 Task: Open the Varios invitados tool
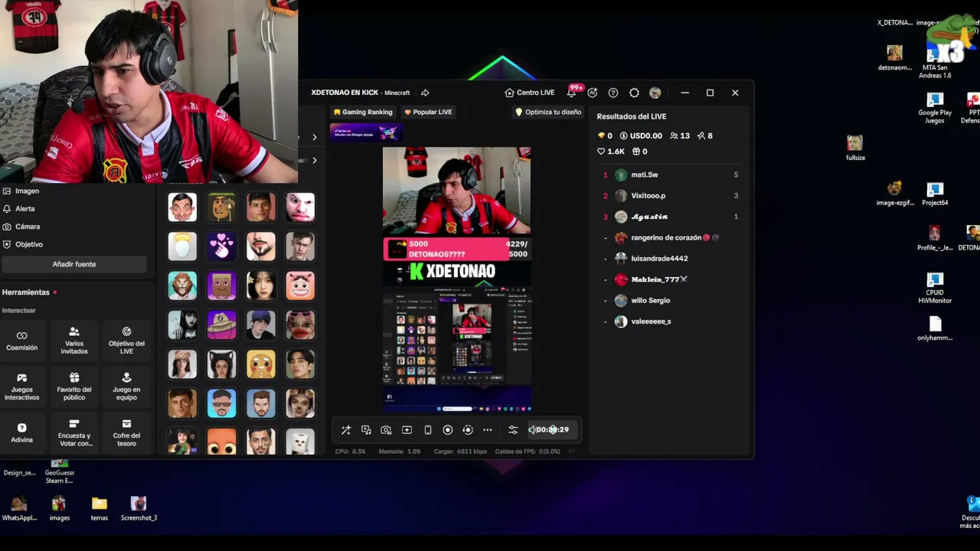[74, 341]
